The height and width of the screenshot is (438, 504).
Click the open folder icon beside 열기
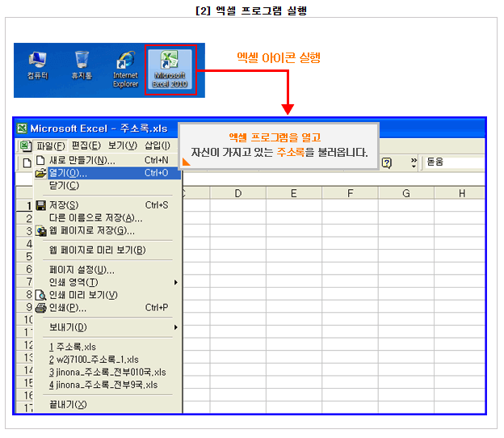click(x=41, y=173)
